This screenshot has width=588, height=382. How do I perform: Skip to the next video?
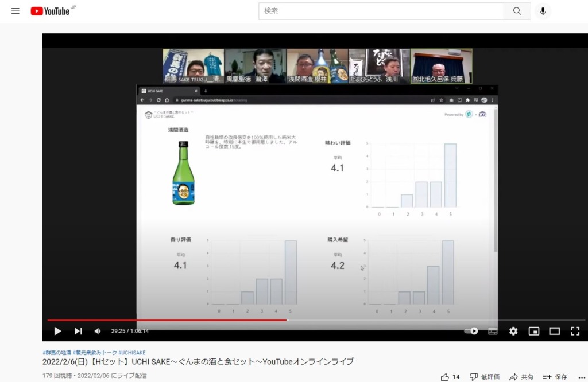point(78,331)
